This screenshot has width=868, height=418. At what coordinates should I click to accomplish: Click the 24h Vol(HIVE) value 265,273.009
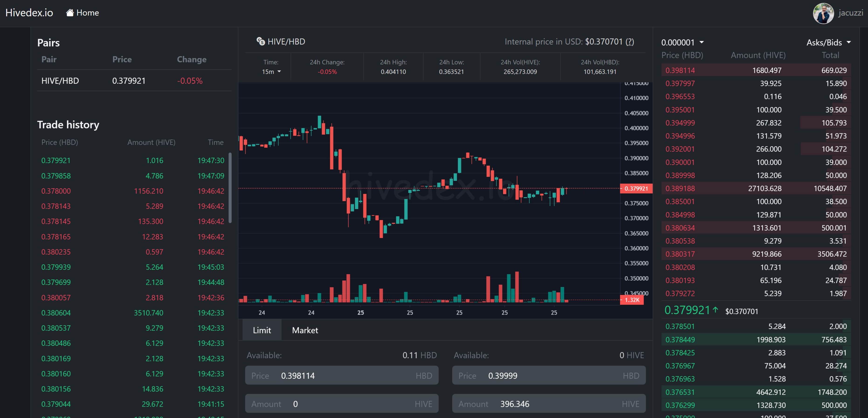[520, 71]
